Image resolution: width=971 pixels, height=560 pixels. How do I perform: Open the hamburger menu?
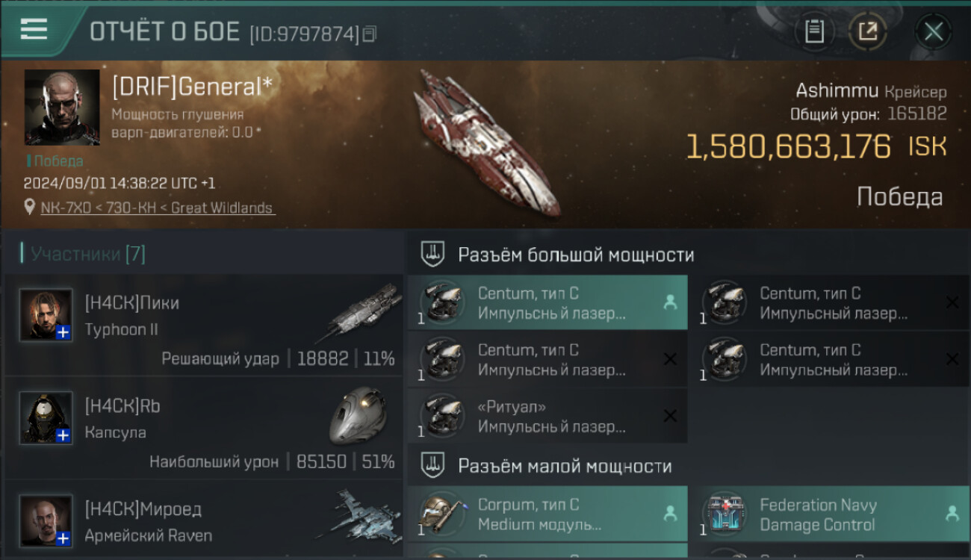coord(34,30)
